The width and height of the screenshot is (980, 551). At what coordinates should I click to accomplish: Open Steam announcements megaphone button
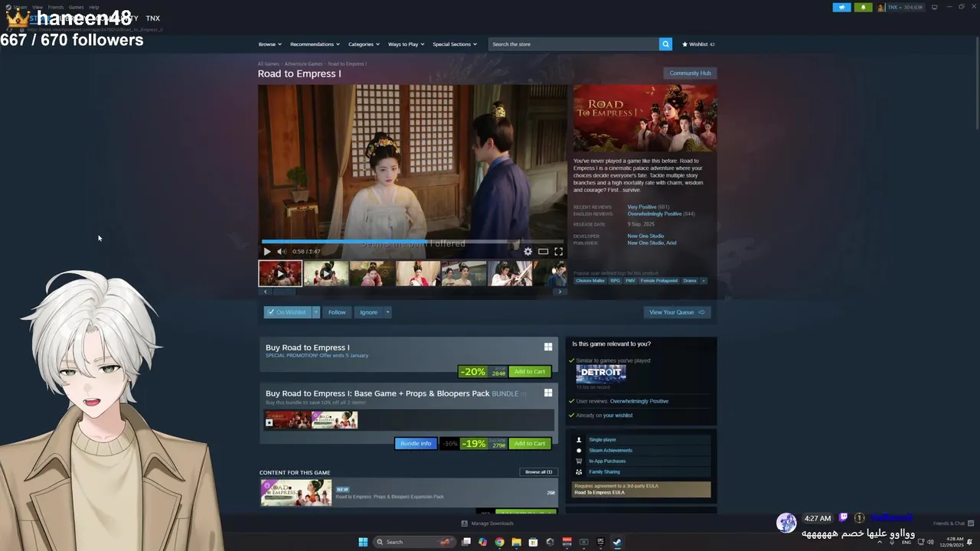point(841,8)
